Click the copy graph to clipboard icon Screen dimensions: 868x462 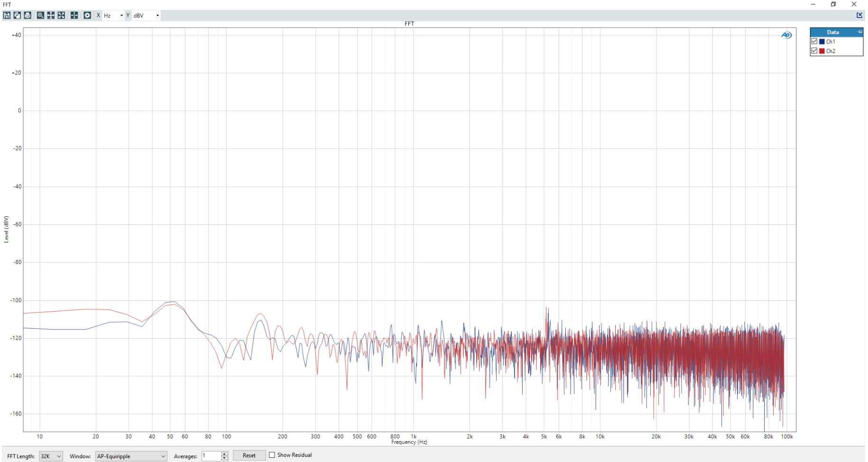17,15
